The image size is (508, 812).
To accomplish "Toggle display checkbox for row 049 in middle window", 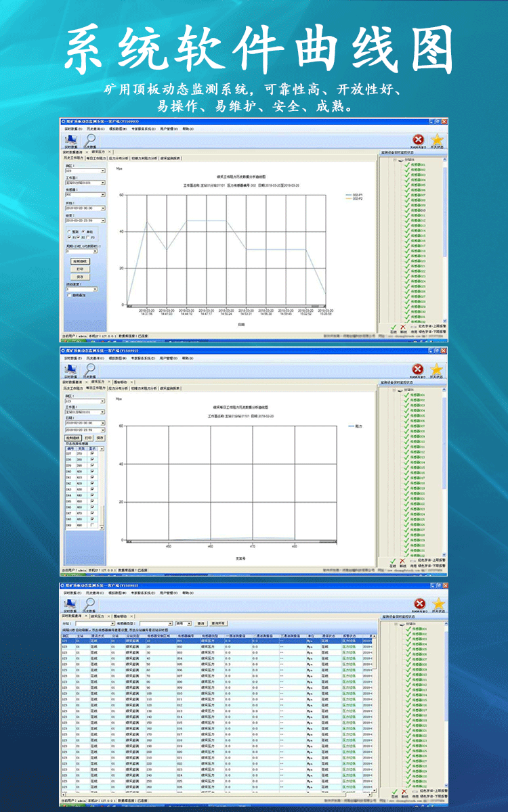I will pos(92,525).
